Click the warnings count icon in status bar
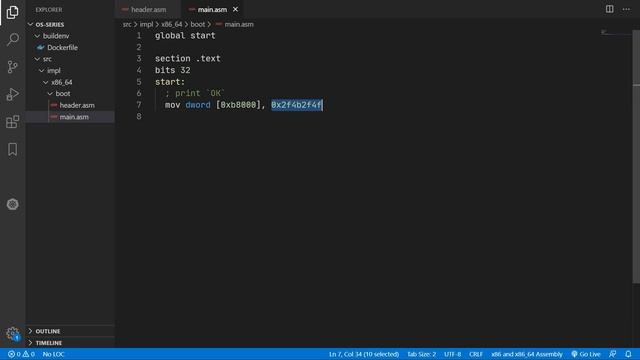 click(x=26, y=354)
